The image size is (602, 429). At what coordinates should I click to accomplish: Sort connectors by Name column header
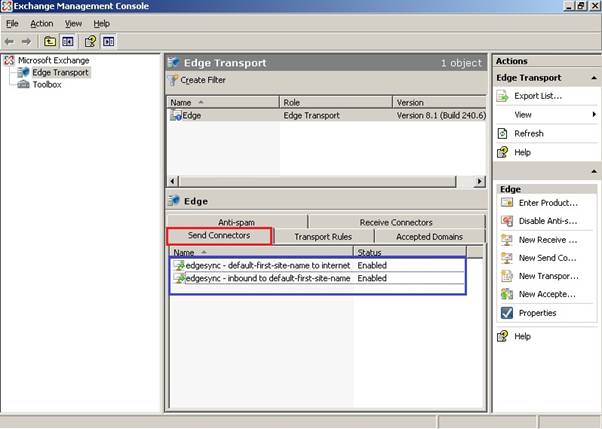pos(261,252)
